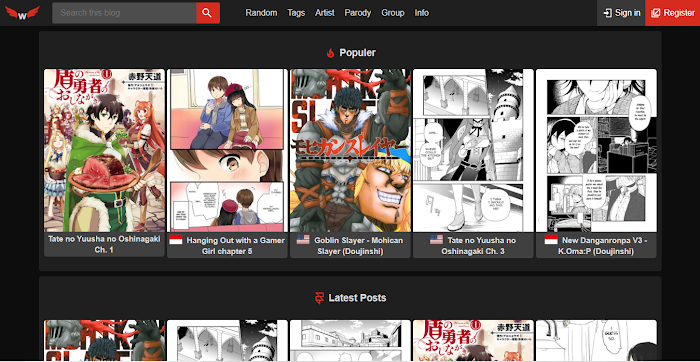Open Tate no Yuusha Oshinagaki Ch. 3 thumbnail in Populer
700x362 pixels.
(473, 150)
